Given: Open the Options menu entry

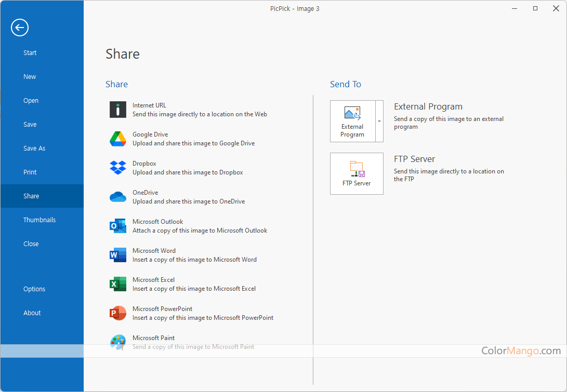Looking at the screenshot, I should coord(34,289).
